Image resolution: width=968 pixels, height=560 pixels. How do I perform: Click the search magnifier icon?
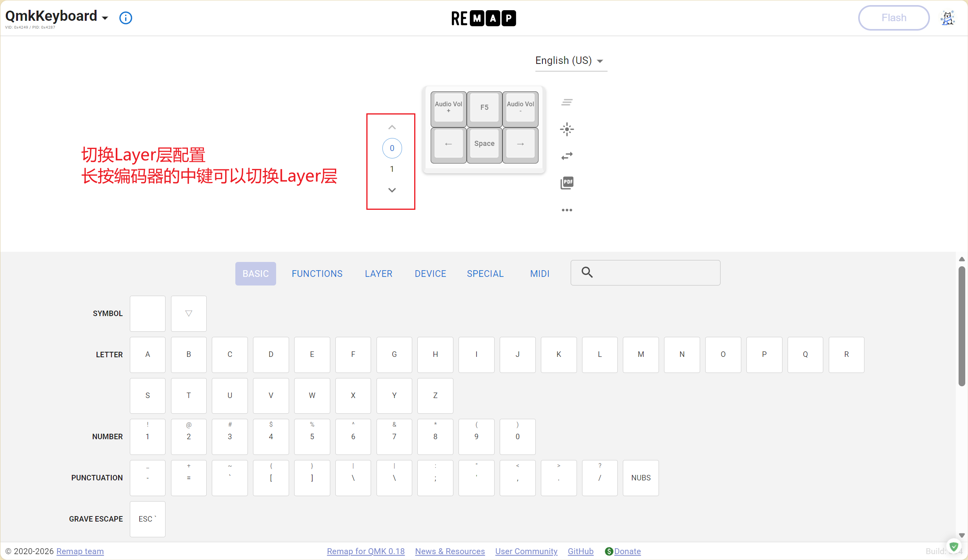587,272
